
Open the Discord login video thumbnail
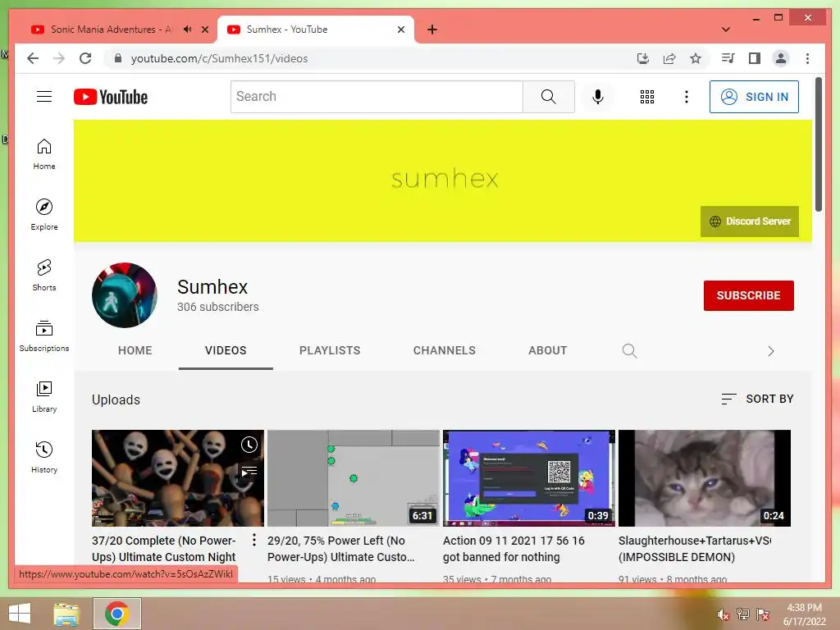click(x=529, y=478)
